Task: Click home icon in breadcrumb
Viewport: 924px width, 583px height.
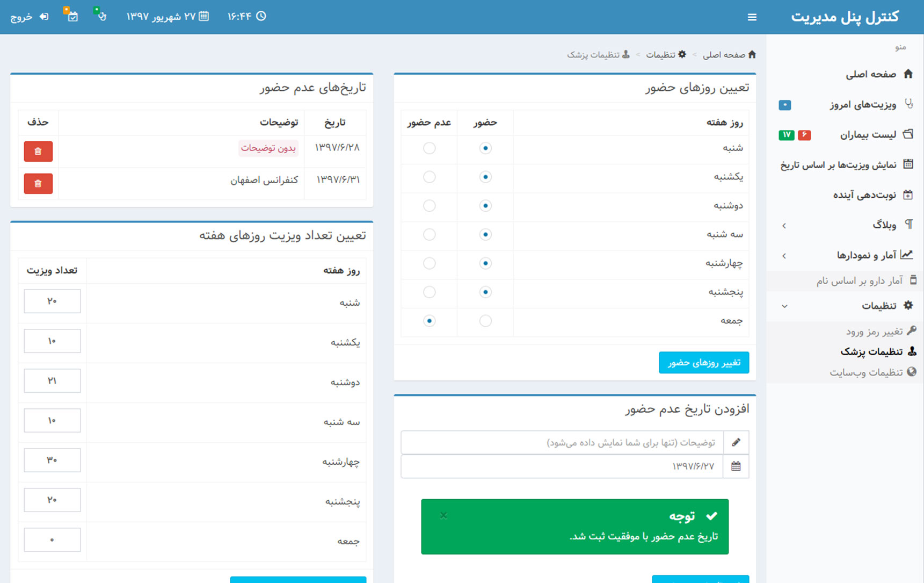Action: click(752, 54)
